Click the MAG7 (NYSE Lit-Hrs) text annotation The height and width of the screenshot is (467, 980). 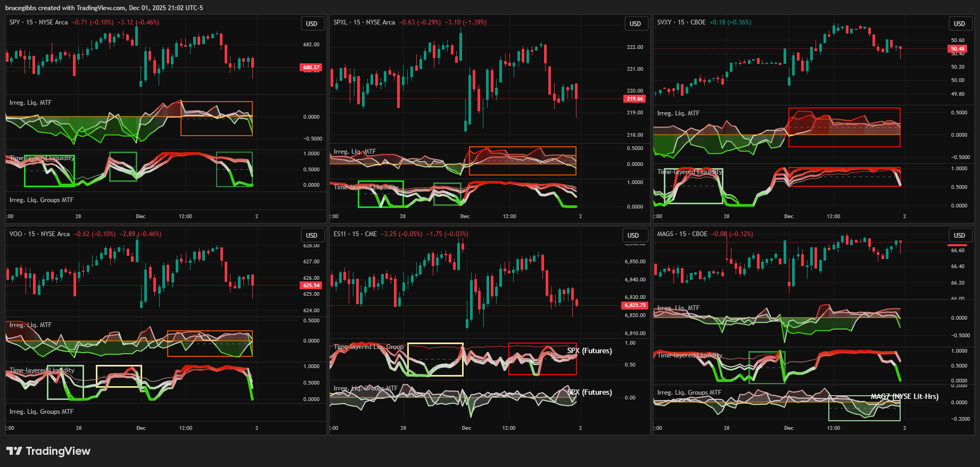[904, 396]
